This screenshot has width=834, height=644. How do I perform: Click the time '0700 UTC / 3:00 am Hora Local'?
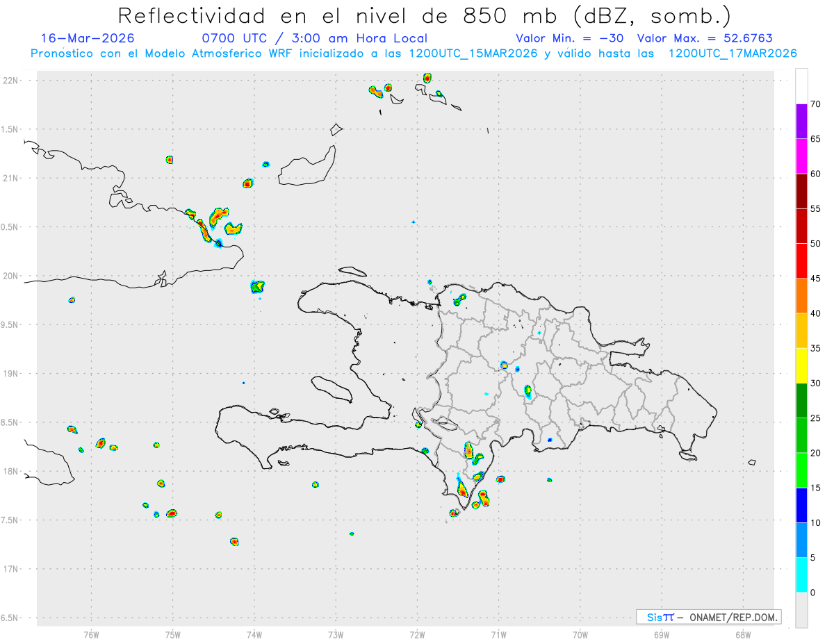[x=314, y=38]
